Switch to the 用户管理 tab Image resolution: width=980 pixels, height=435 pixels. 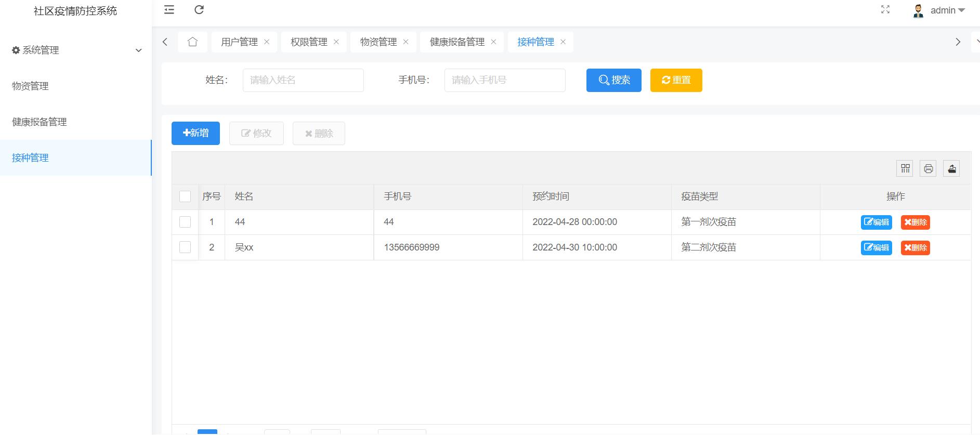click(239, 42)
